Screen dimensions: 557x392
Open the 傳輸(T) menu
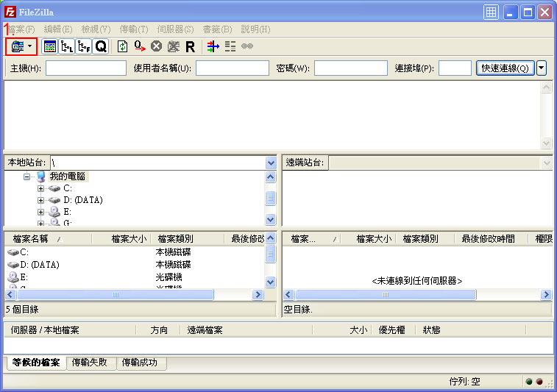pos(133,29)
